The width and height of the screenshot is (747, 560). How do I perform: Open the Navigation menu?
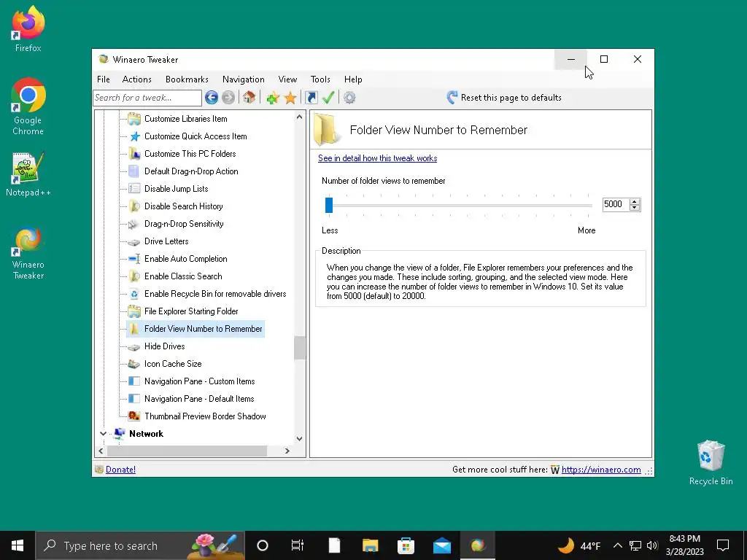click(244, 79)
